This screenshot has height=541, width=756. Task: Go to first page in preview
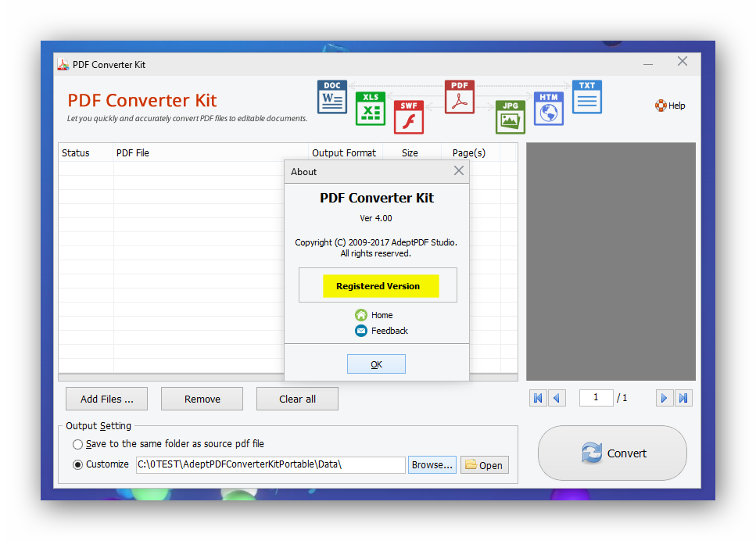tap(538, 398)
